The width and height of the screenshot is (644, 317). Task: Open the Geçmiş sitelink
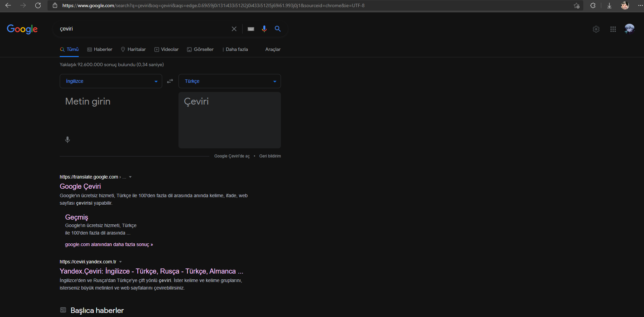coord(77,217)
